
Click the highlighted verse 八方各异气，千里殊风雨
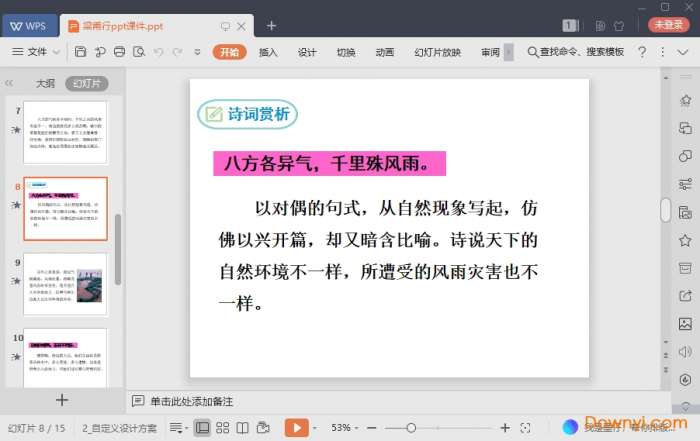click(x=329, y=163)
